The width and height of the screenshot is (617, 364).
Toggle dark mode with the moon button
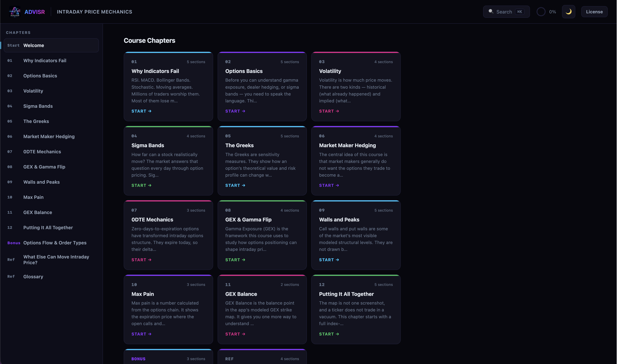click(x=568, y=12)
